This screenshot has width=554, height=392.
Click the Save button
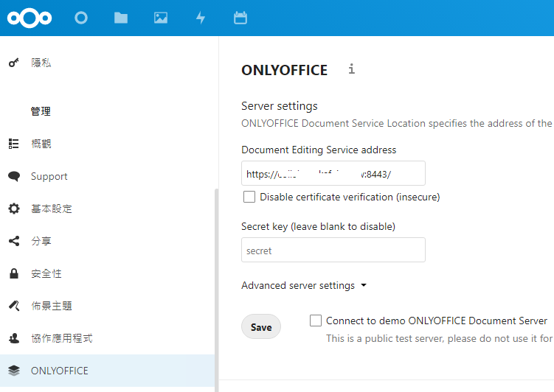point(261,326)
